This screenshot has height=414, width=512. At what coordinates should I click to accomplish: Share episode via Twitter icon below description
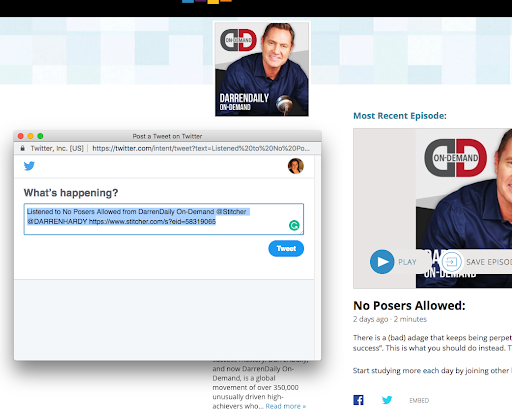click(387, 400)
